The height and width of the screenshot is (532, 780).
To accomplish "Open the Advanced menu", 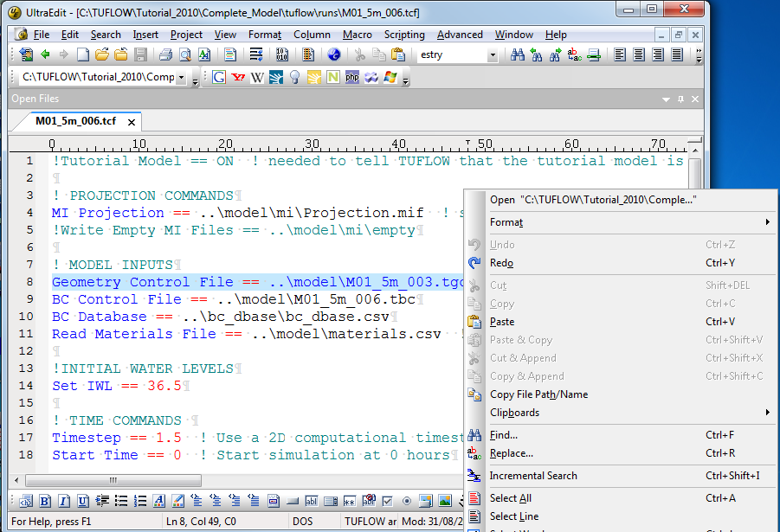I will 460,35.
